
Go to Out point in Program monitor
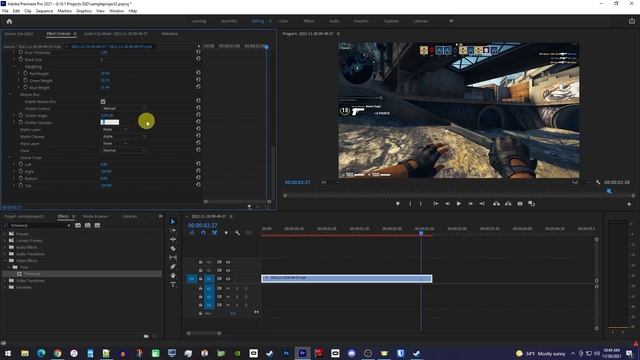coord(482,203)
